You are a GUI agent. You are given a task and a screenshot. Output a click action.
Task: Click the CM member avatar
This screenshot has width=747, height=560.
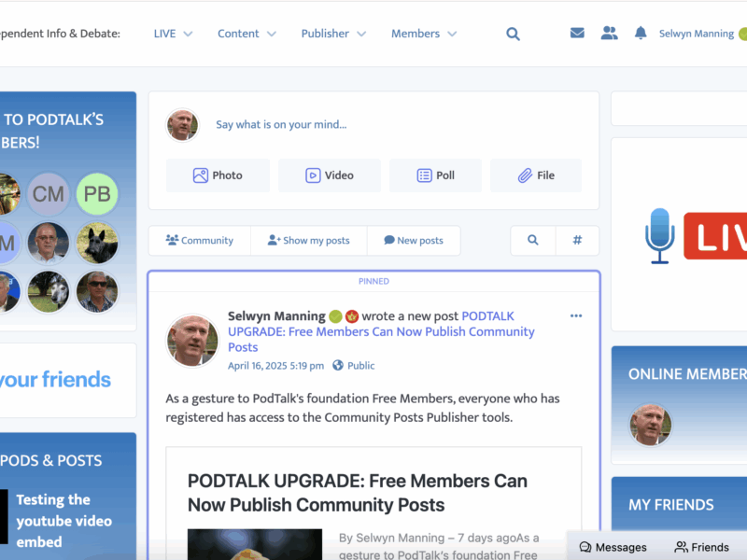49,194
